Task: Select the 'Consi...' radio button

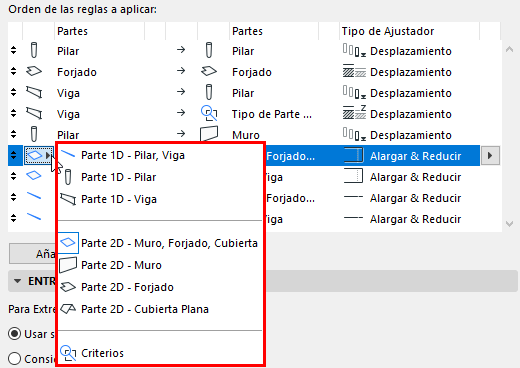Action: (x=15, y=359)
